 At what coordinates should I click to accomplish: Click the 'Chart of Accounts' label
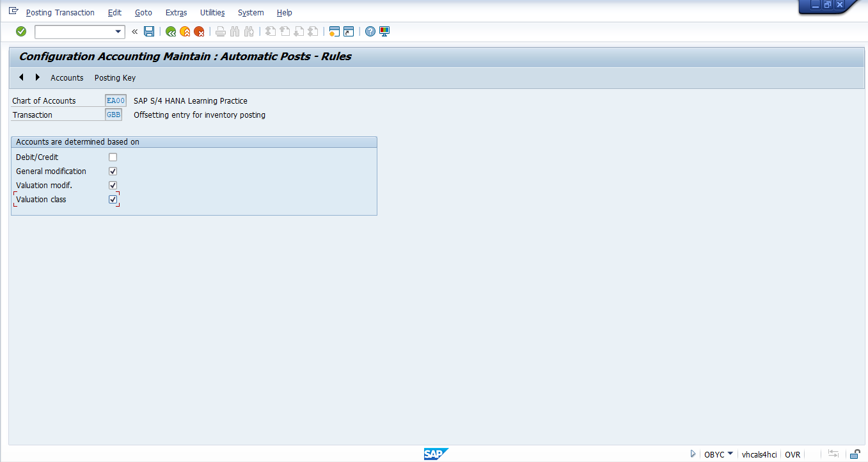tap(44, 101)
